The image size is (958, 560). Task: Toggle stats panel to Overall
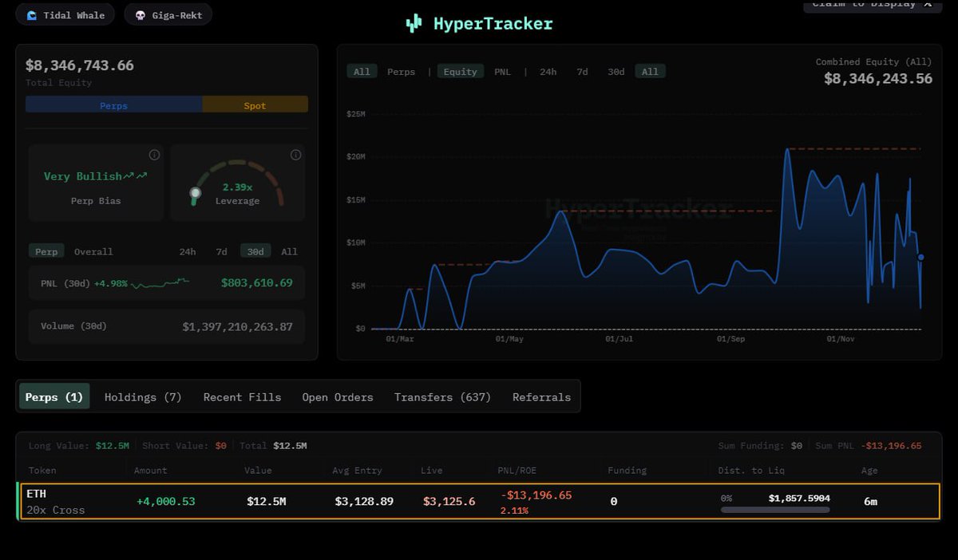93,251
